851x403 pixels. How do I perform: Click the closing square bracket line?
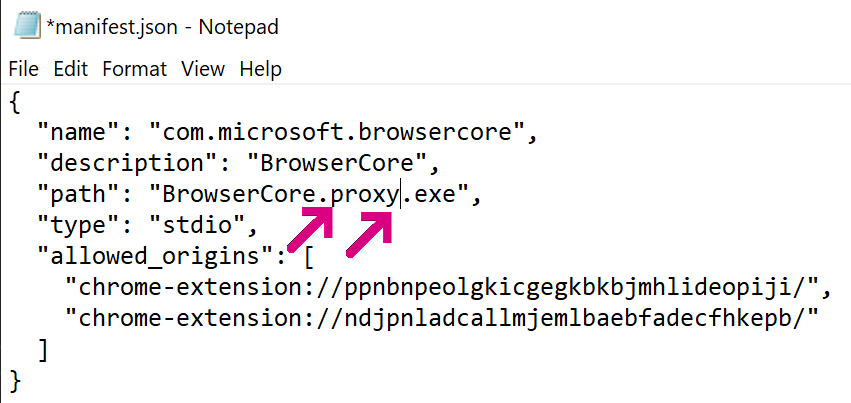42,349
